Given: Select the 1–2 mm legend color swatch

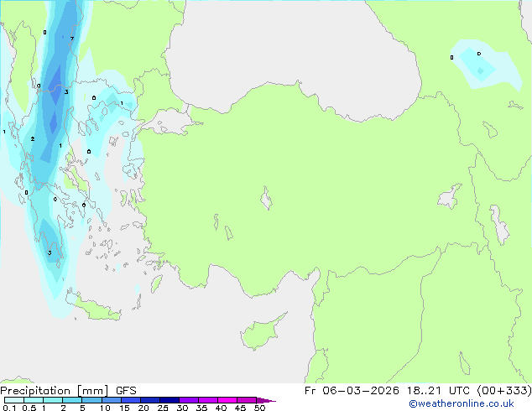Looking at the screenshot, I should pos(53,400).
